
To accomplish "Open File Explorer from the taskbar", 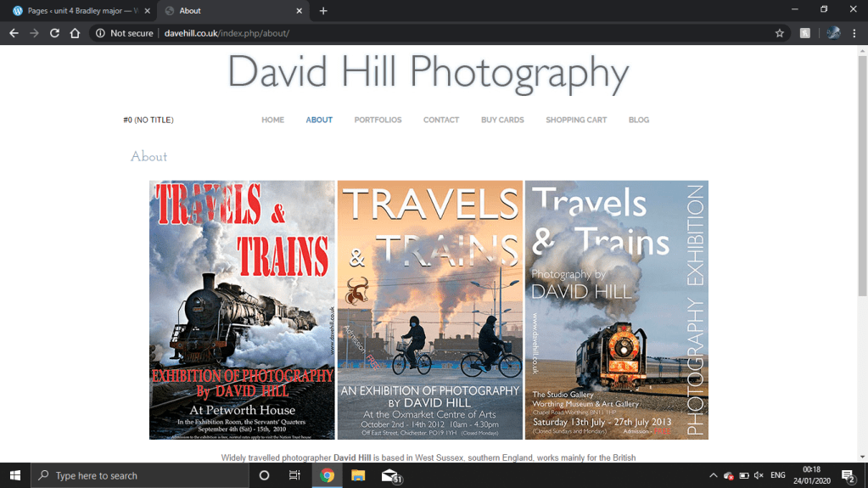I will click(358, 476).
